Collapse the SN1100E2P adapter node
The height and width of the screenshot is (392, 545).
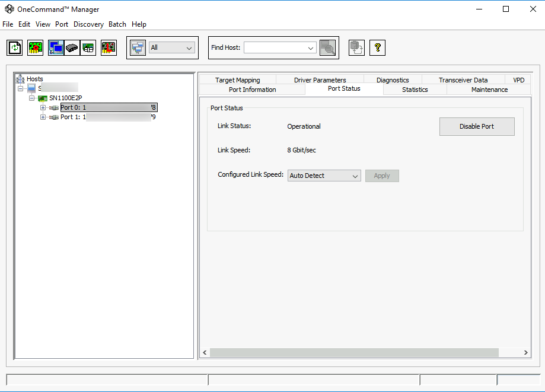coord(31,98)
